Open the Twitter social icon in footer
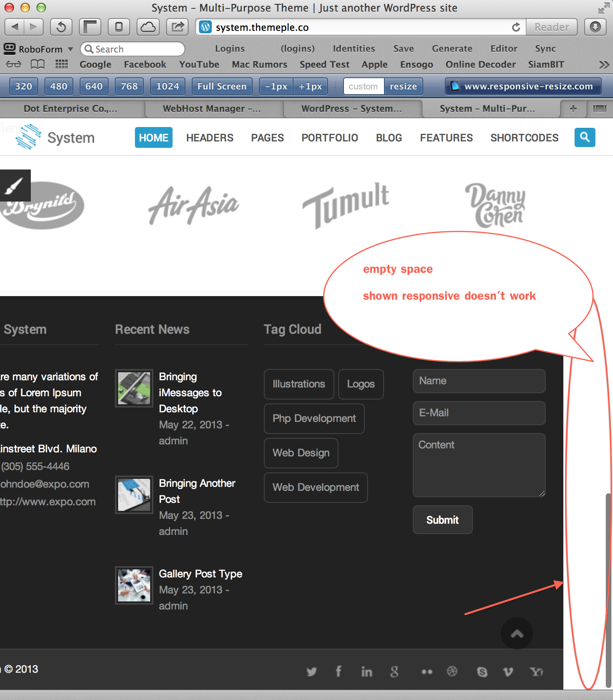 coord(312,671)
